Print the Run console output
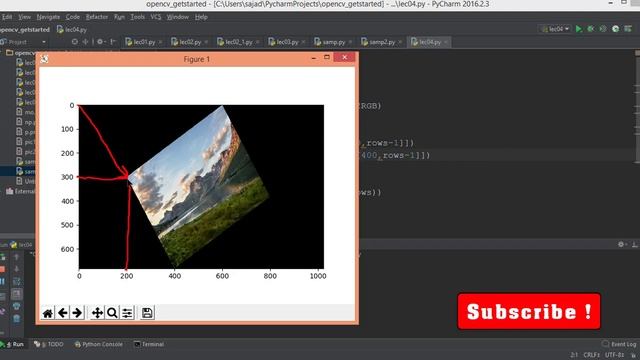Image resolution: width=640 pixels, height=360 pixels. point(16,306)
